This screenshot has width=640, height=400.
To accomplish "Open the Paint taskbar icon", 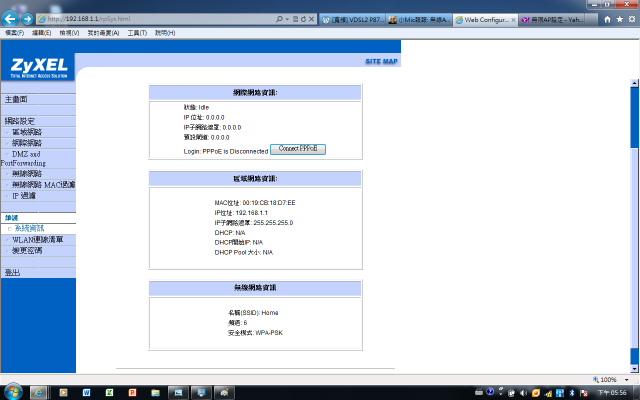I will pyautogui.click(x=224, y=393).
